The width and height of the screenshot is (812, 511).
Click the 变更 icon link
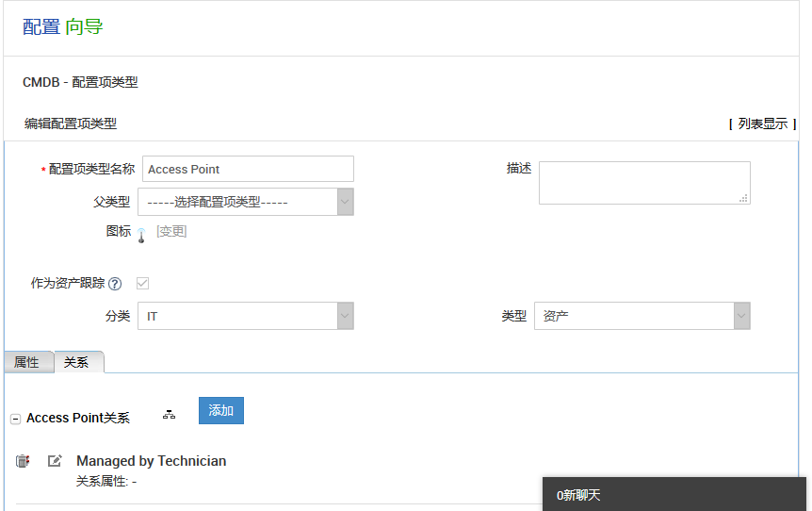coord(171,231)
